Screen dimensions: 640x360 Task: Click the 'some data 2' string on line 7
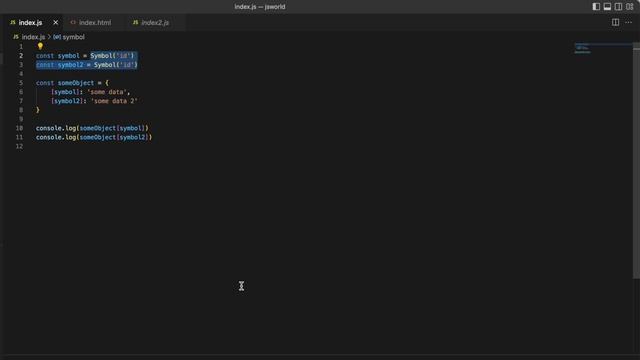pyautogui.click(x=114, y=101)
